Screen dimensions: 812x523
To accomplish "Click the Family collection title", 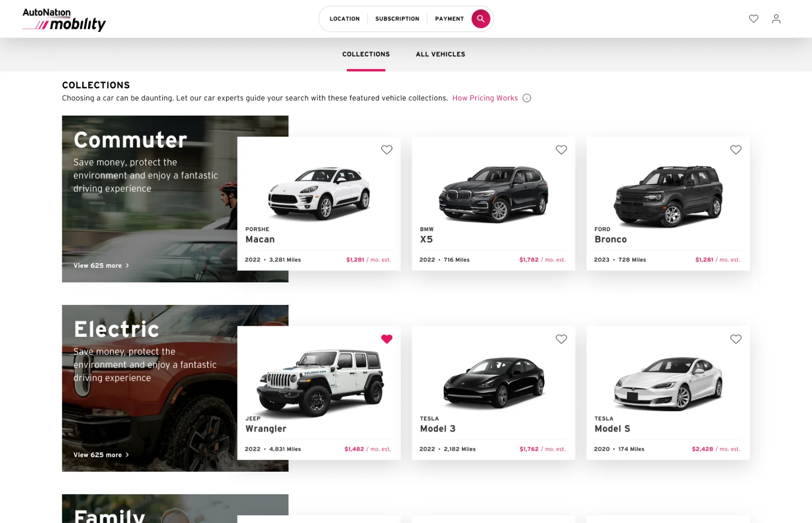I will tap(109, 516).
